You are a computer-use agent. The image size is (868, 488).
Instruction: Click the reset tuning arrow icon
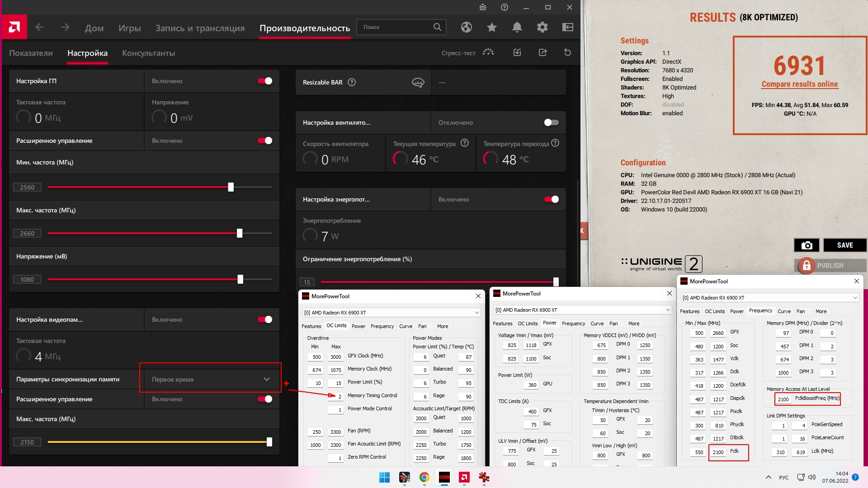(x=567, y=52)
